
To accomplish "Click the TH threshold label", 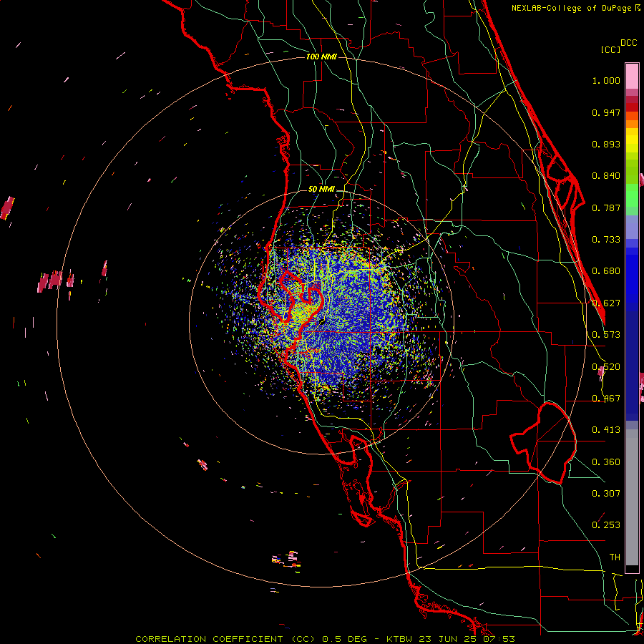I will (615, 557).
